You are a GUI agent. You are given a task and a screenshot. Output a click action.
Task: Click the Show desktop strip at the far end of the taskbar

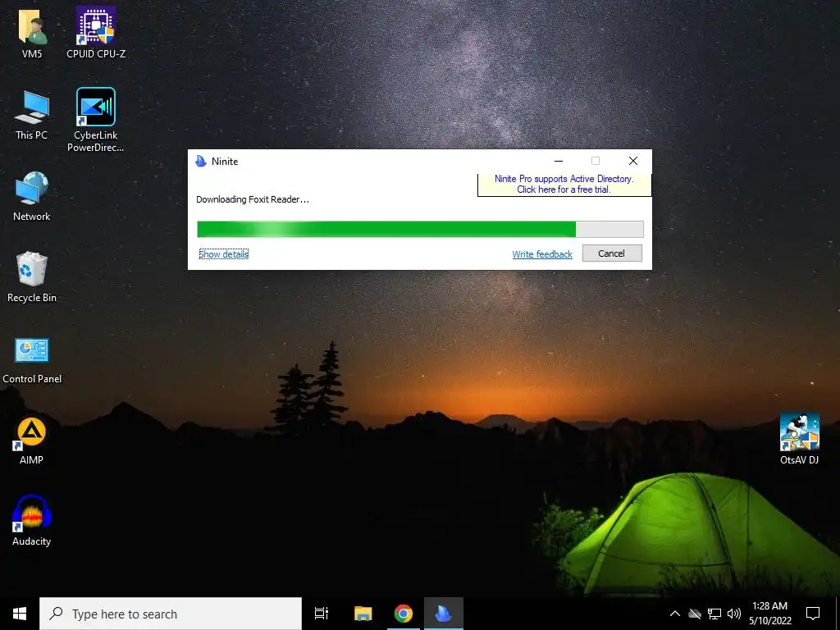tap(838, 614)
